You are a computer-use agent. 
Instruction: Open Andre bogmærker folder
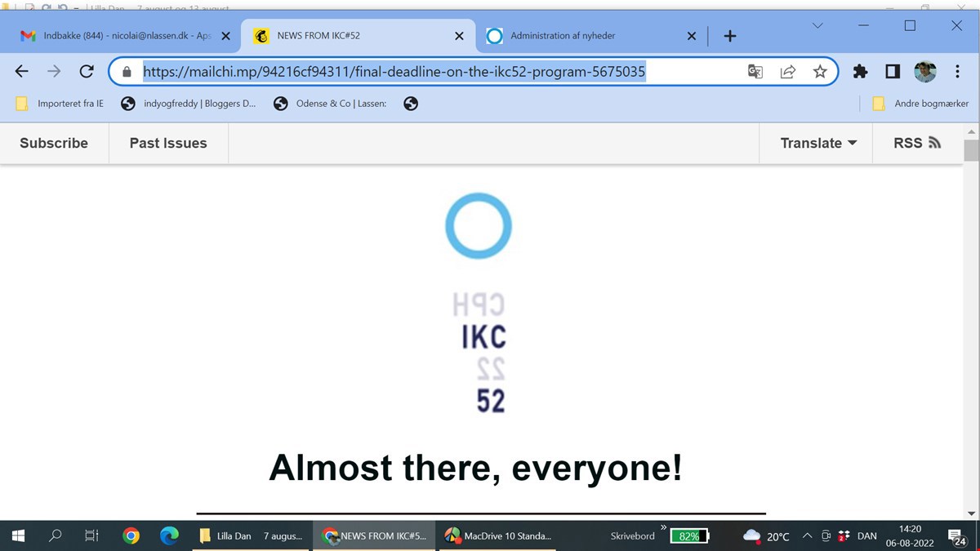(920, 104)
